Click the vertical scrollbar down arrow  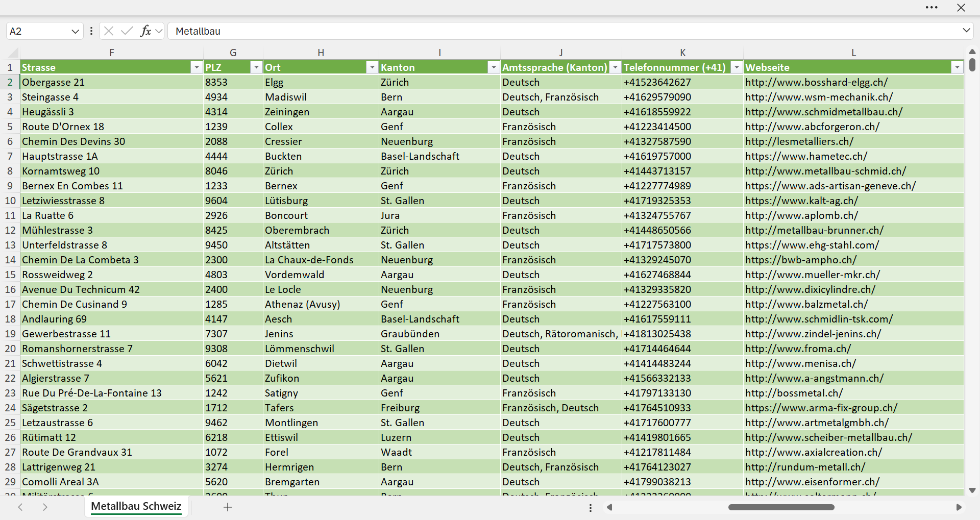coord(972,490)
